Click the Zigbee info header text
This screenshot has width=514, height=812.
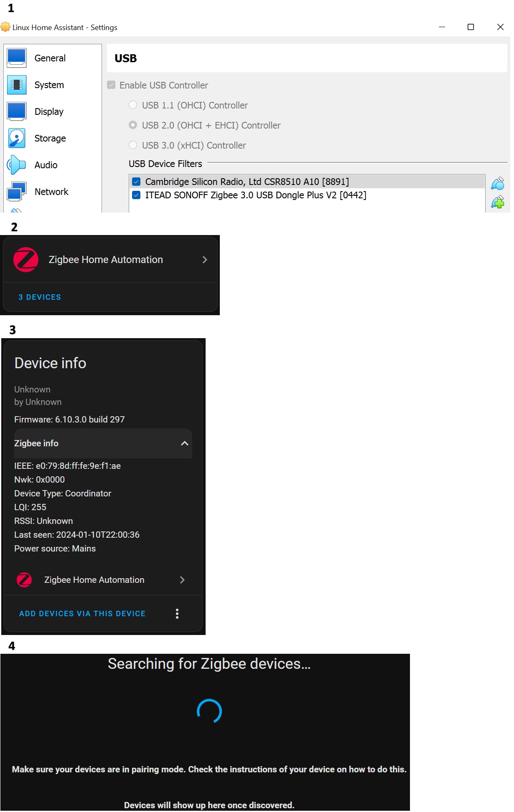click(36, 443)
